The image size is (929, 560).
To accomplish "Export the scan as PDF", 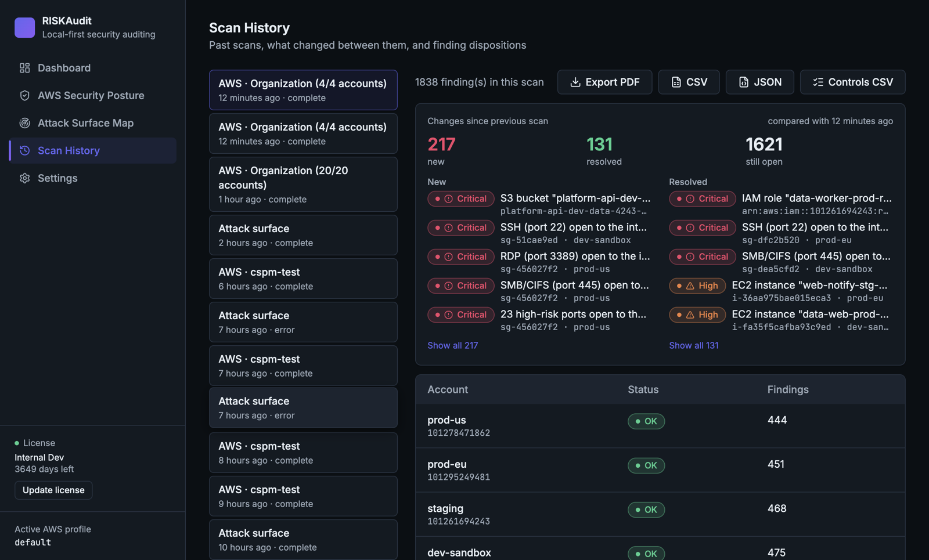I will tap(604, 82).
